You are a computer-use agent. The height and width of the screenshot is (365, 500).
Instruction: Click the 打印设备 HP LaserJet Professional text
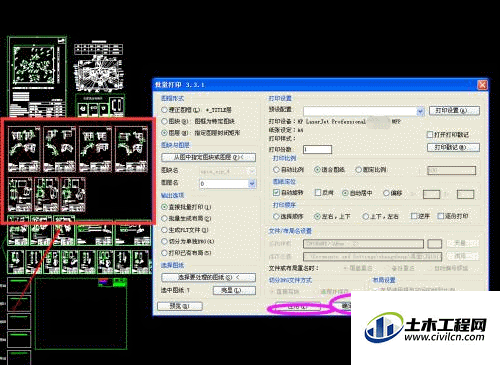(335, 121)
